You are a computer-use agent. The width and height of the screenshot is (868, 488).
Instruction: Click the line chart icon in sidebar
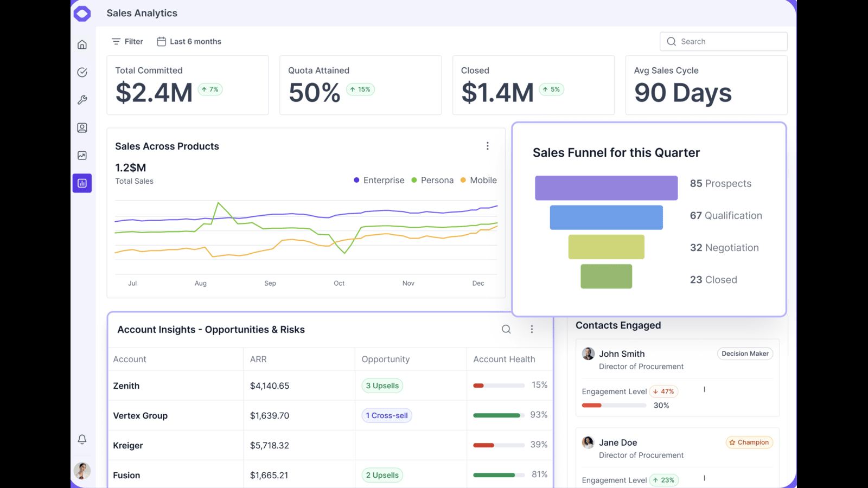(x=82, y=156)
